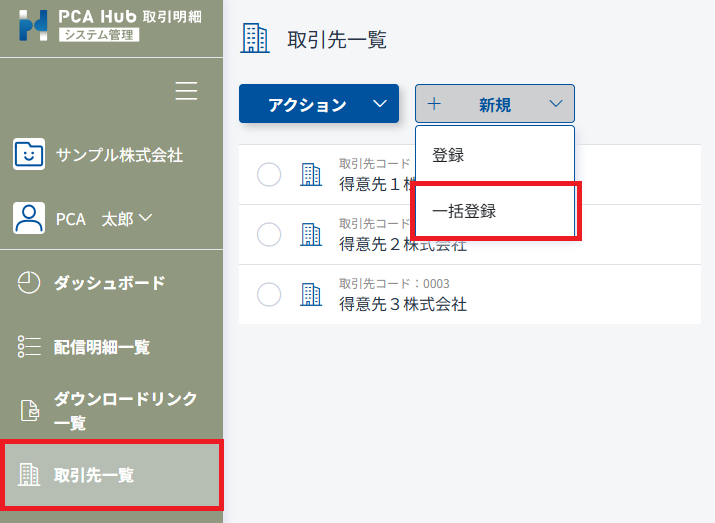Image resolution: width=715 pixels, height=523 pixels.
Task: Expand the アクション dropdown arrow
Action: coord(379,104)
